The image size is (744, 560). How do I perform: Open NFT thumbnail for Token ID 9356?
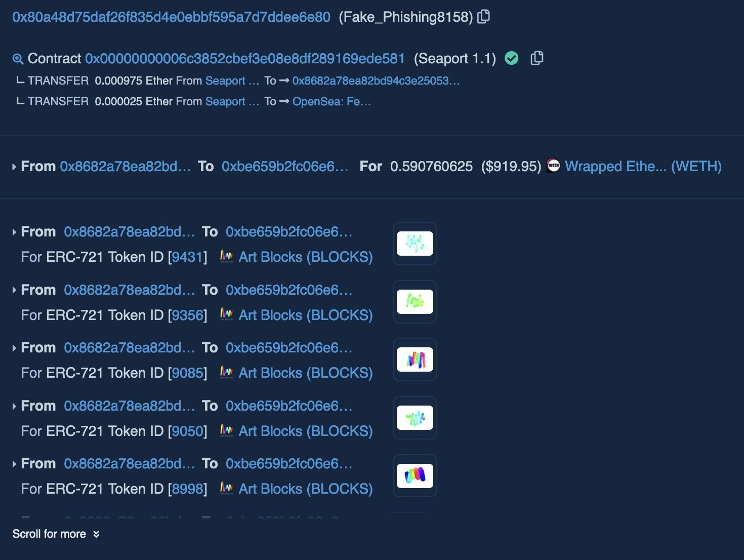click(415, 302)
